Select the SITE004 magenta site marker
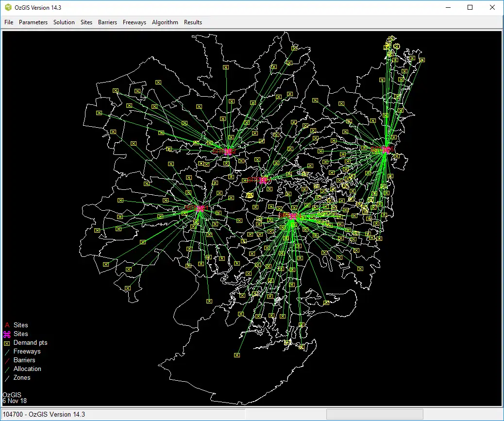The width and height of the screenshot is (504, 421). click(292, 216)
